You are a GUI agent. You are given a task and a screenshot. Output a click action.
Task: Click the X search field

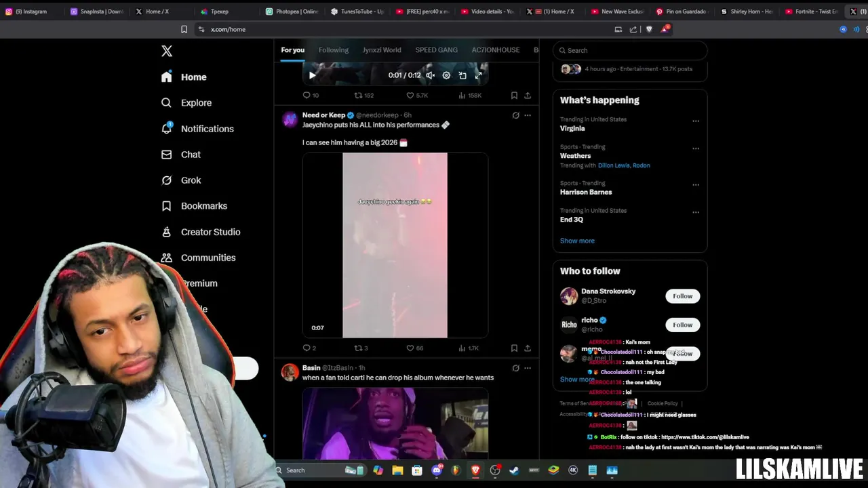pyautogui.click(x=630, y=50)
